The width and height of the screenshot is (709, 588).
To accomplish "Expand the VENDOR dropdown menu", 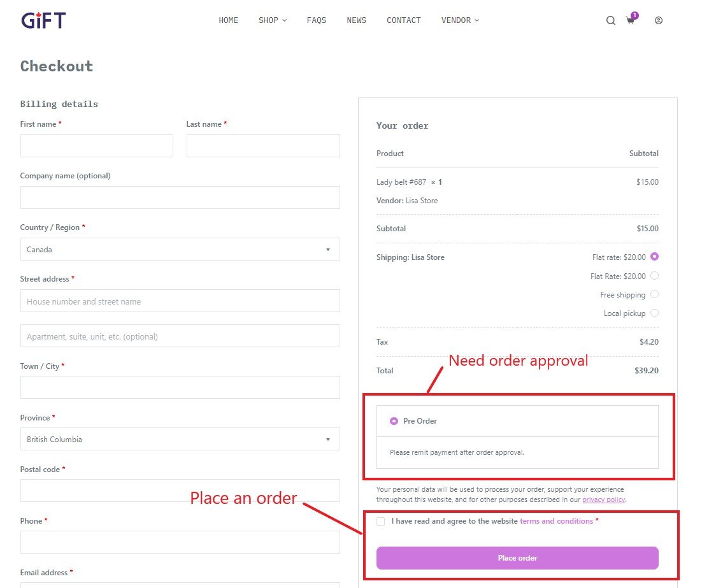I will click(459, 20).
